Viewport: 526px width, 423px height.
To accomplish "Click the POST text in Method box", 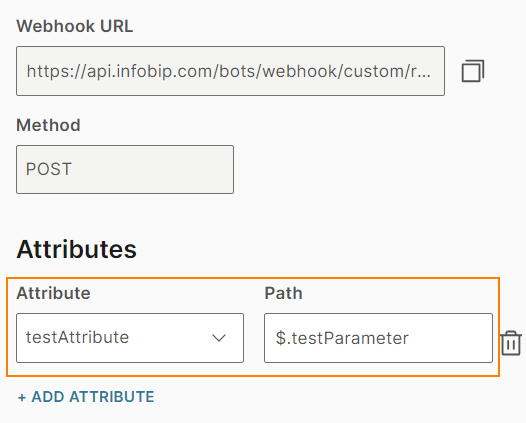I will [49, 169].
